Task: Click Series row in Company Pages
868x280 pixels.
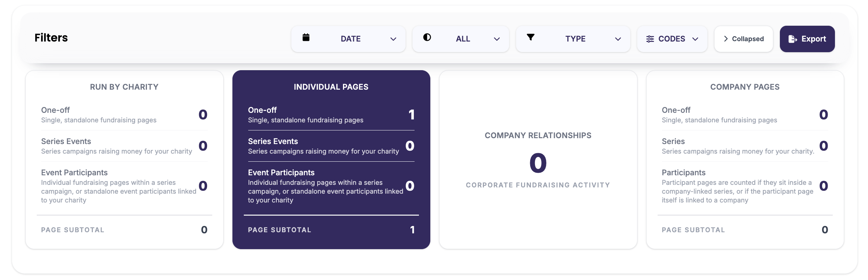Action: pyautogui.click(x=745, y=146)
